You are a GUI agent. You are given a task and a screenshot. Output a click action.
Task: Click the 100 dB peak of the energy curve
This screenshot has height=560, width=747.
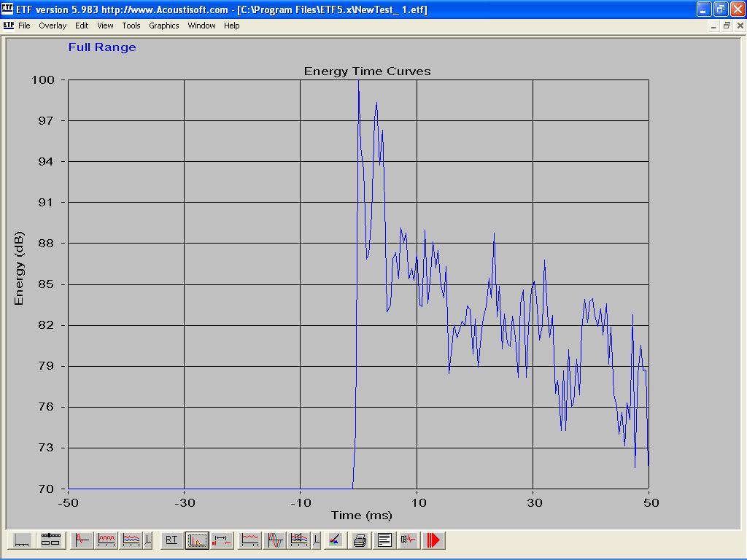pyautogui.click(x=358, y=81)
